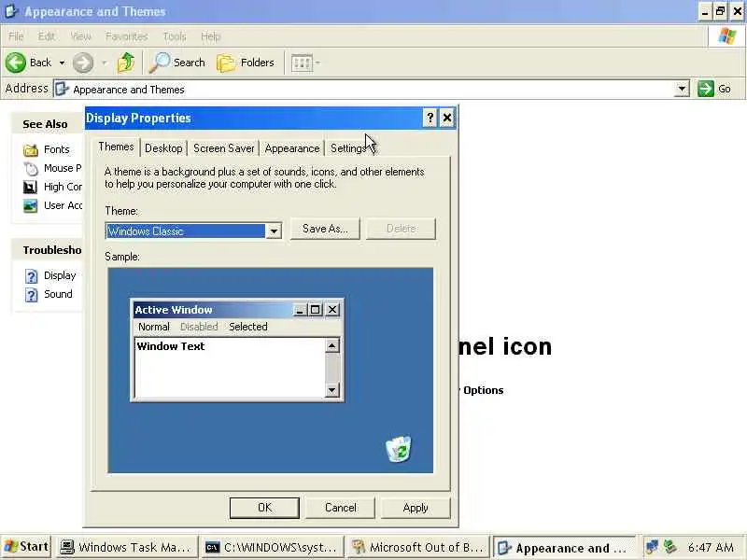The height and width of the screenshot is (560, 747).
Task: Open the Forward history dropdown arrow
Action: [105, 63]
